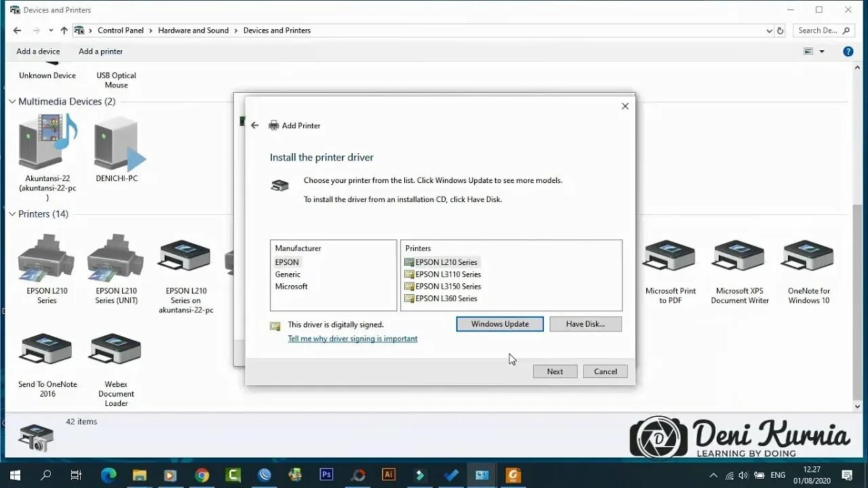
Task: Show hidden system tray icons
Action: [x=713, y=475]
